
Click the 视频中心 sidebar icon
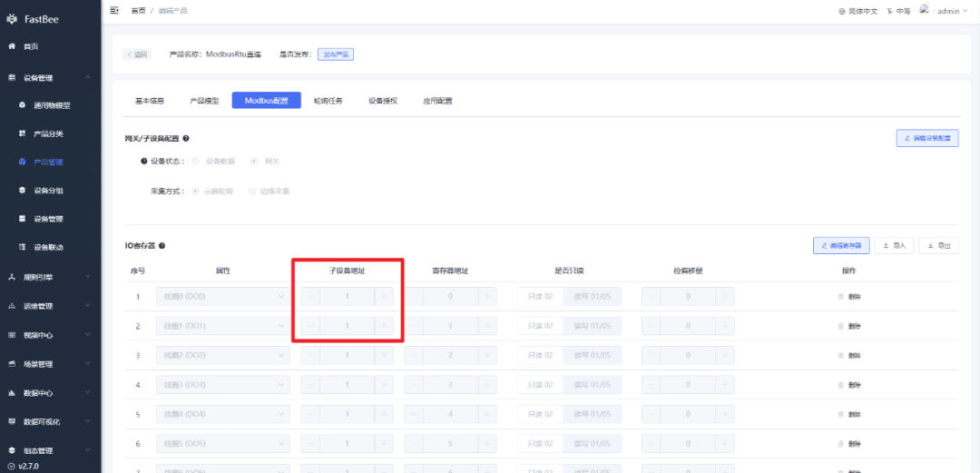(x=11, y=335)
